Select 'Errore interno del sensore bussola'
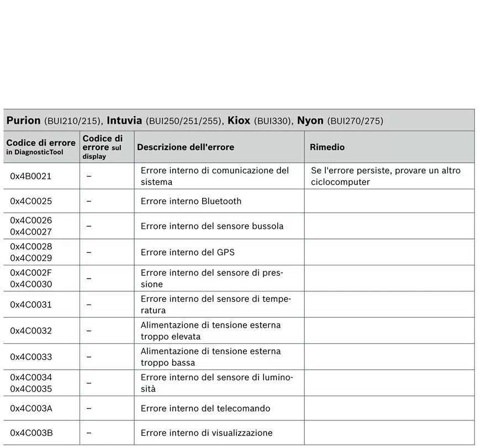Viewport: 497px width, 448px height. pos(212,226)
